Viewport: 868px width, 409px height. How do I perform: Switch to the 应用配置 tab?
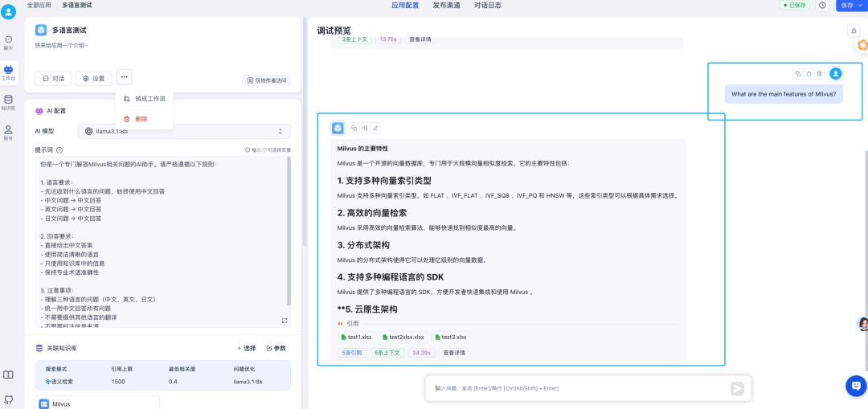405,5
